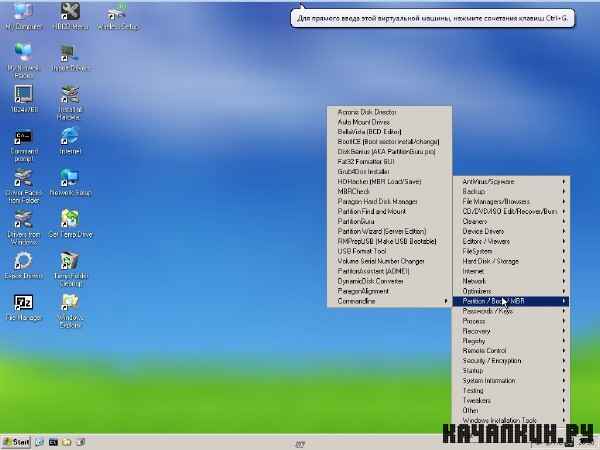The image size is (600, 450).
Task: Open the 7z File Manager icon
Action: click(x=23, y=308)
